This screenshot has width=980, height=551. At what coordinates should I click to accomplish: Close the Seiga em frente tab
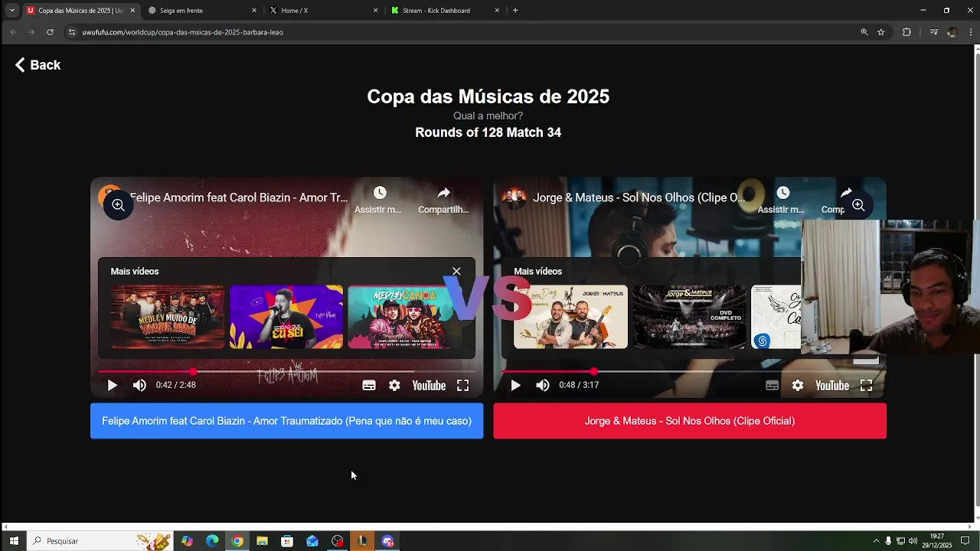(254, 11)
